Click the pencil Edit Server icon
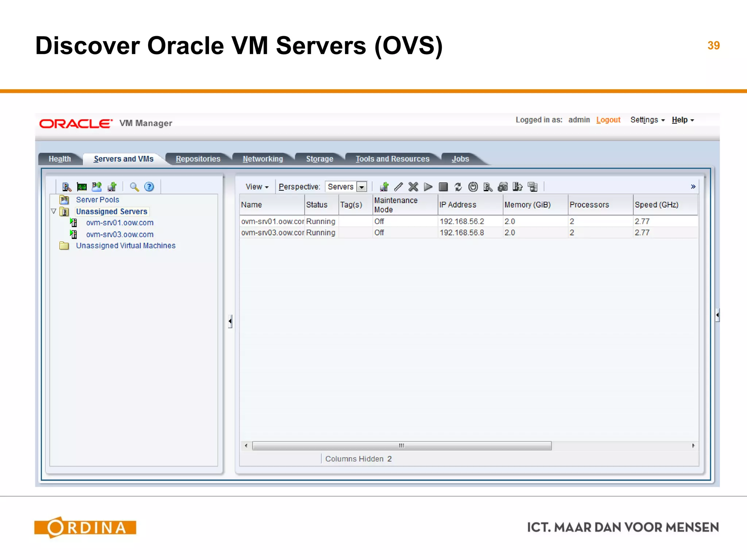The height and width of the screenshot is (560, 747). tap(399, 187)
